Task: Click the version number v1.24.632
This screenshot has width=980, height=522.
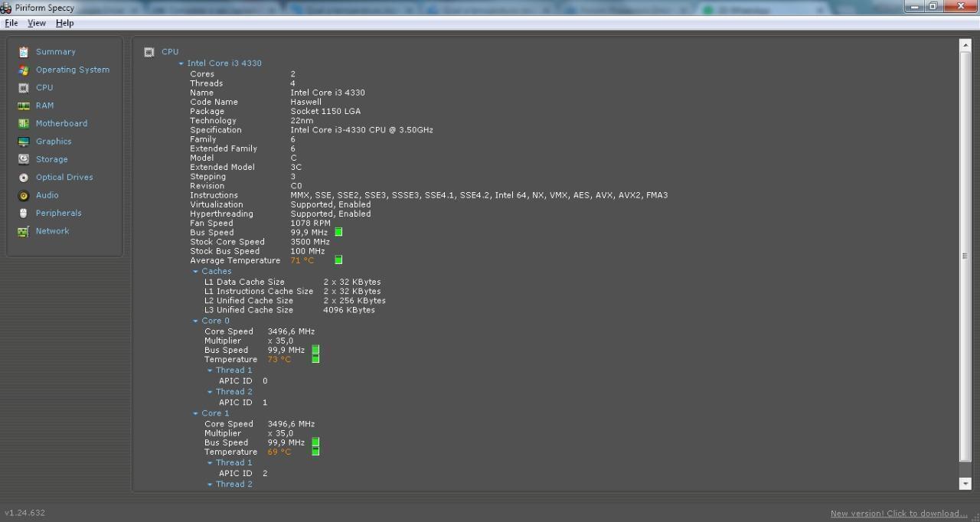Action: (x=24, y=513)
